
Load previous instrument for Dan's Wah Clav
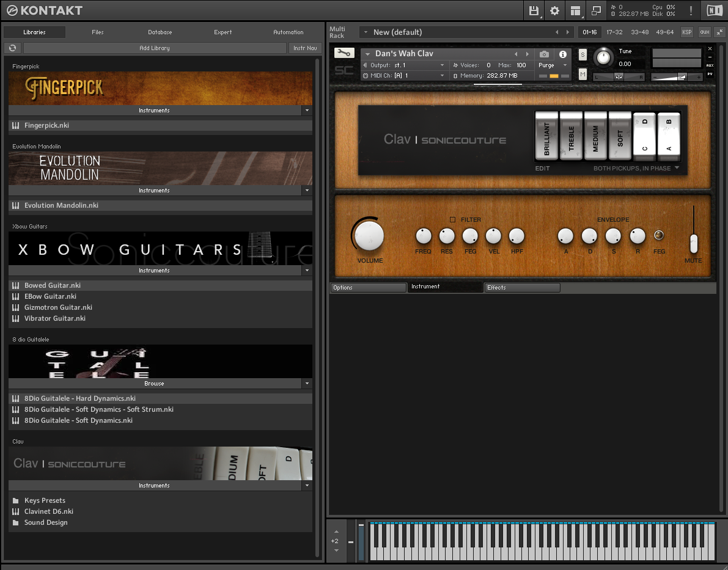[516, 54]
